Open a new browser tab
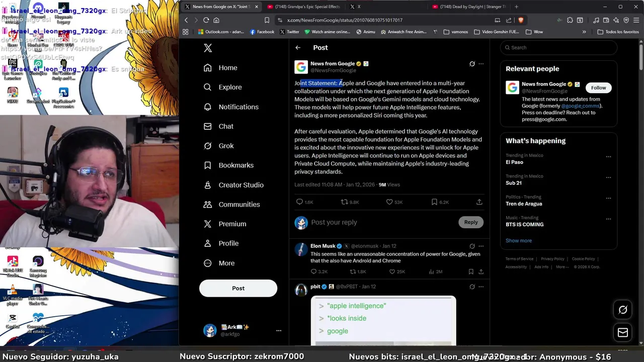 click(516, 7)
